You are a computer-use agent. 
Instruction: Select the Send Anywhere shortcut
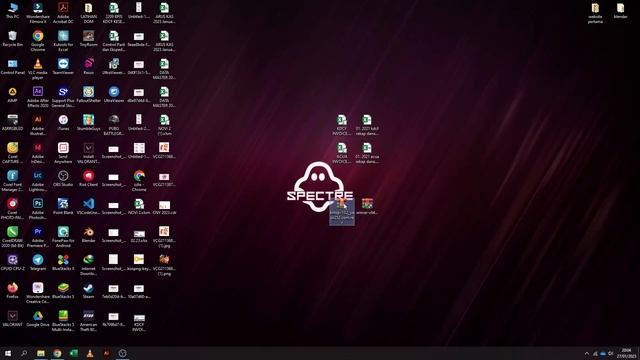63,153
